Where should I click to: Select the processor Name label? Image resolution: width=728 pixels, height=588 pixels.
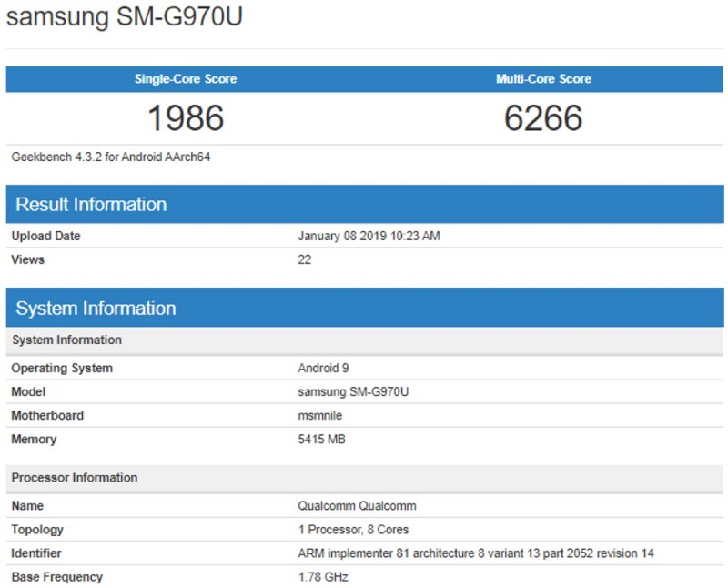(x=27, y=506)
